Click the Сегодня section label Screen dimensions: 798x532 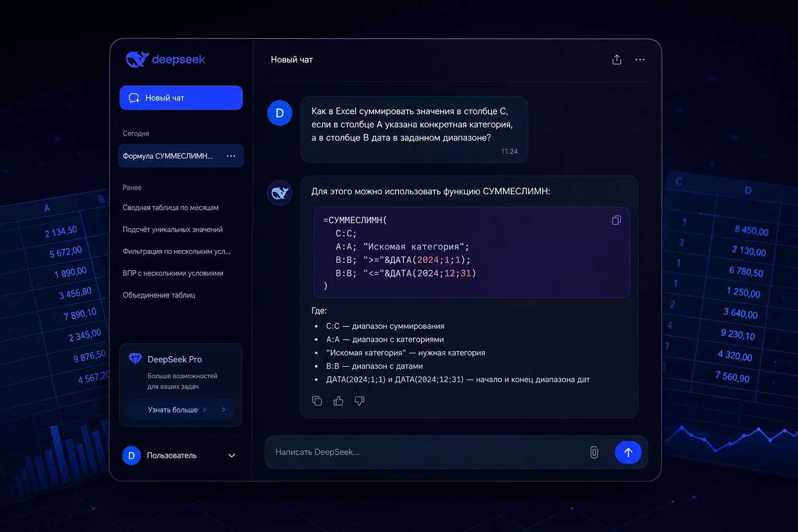click(136, 134)
